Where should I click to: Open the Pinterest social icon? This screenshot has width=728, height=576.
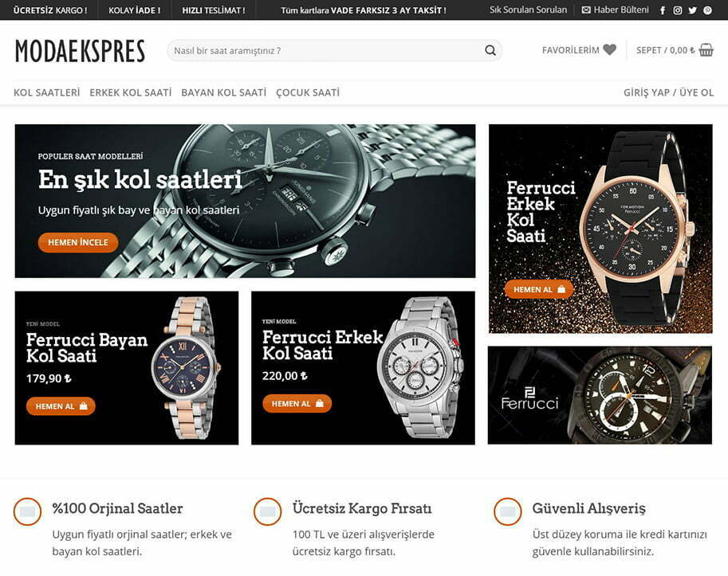707,10
